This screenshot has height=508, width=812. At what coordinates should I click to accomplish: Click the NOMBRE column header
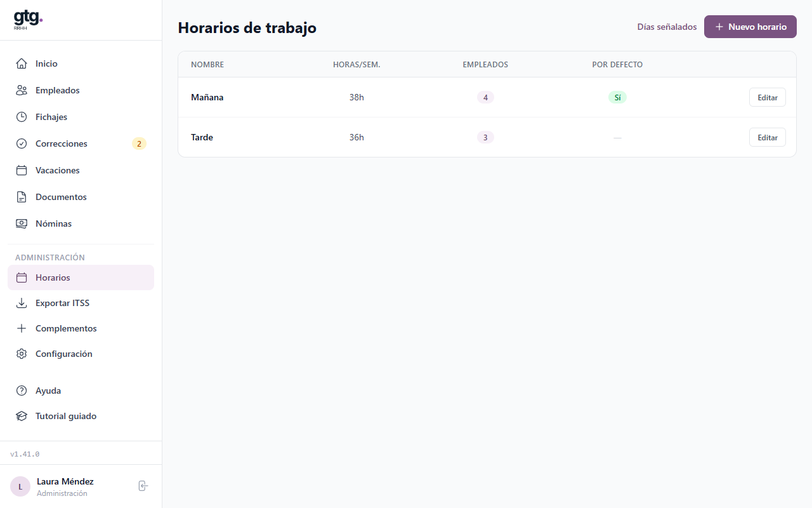point(207,65)
